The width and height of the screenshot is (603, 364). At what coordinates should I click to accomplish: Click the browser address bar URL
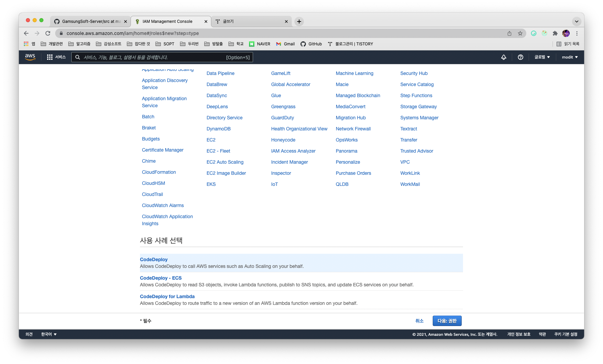pyautogui.click(x=133, y=33)
